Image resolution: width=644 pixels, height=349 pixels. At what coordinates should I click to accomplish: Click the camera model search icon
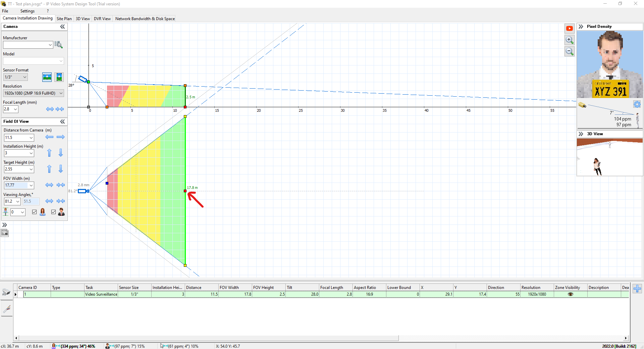[59, 45]
